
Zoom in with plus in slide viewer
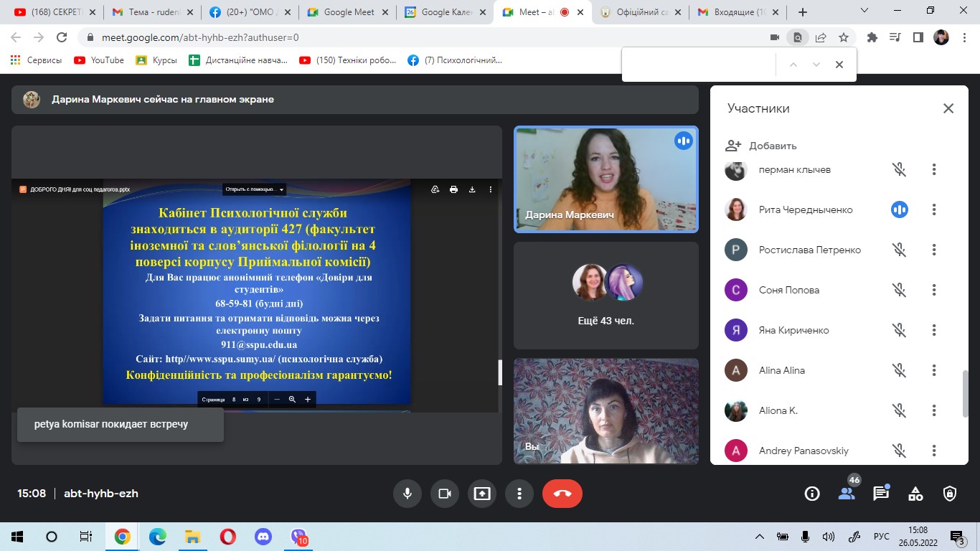click(308, 399)
